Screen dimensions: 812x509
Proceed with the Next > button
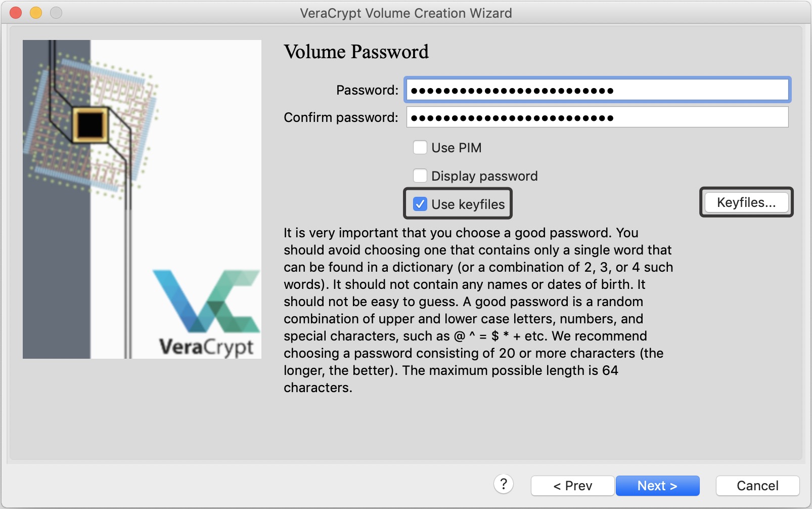(x=657, y=486)
